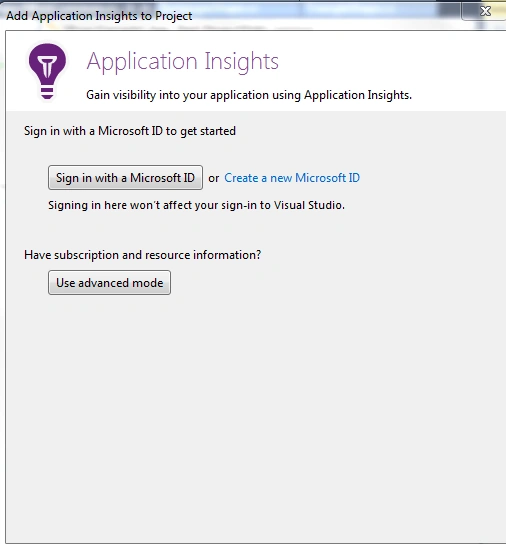Choose the Use advanced mode button
The width and height of the screenshot is (506, 544).
[109, 283]
